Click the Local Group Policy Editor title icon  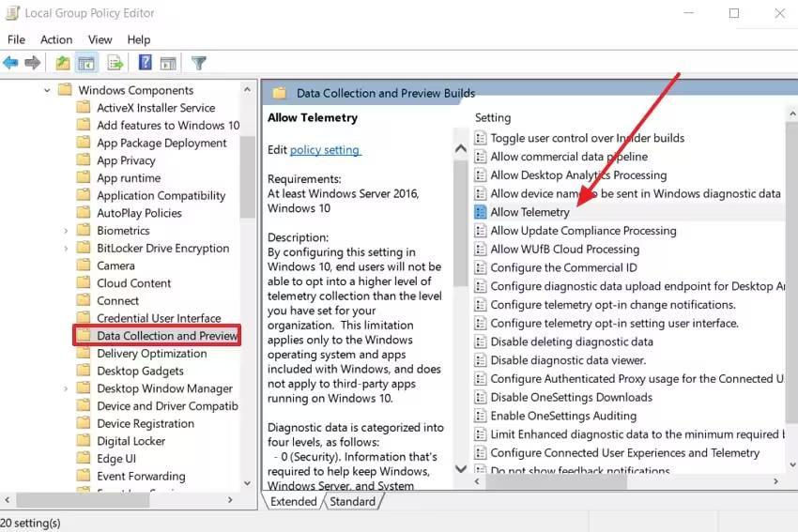[12, 13]
